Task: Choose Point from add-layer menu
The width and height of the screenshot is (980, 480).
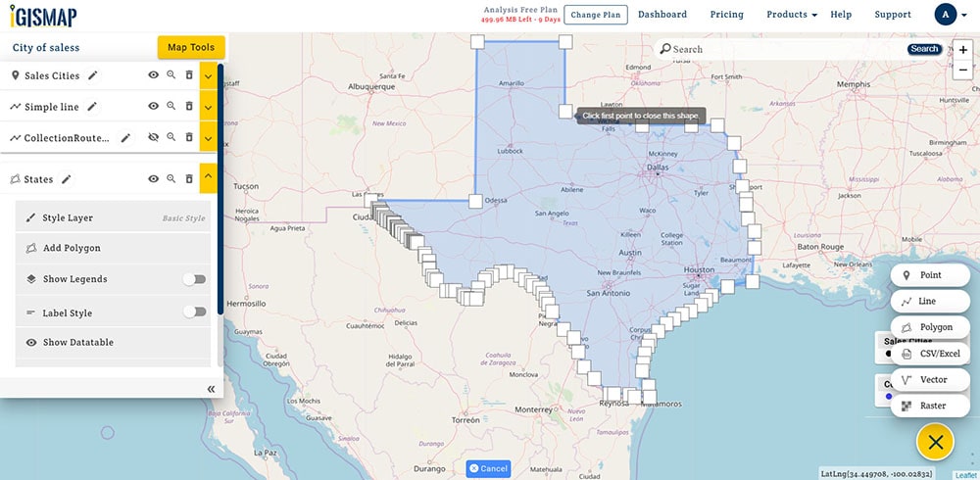Action: tap(930, 275)
